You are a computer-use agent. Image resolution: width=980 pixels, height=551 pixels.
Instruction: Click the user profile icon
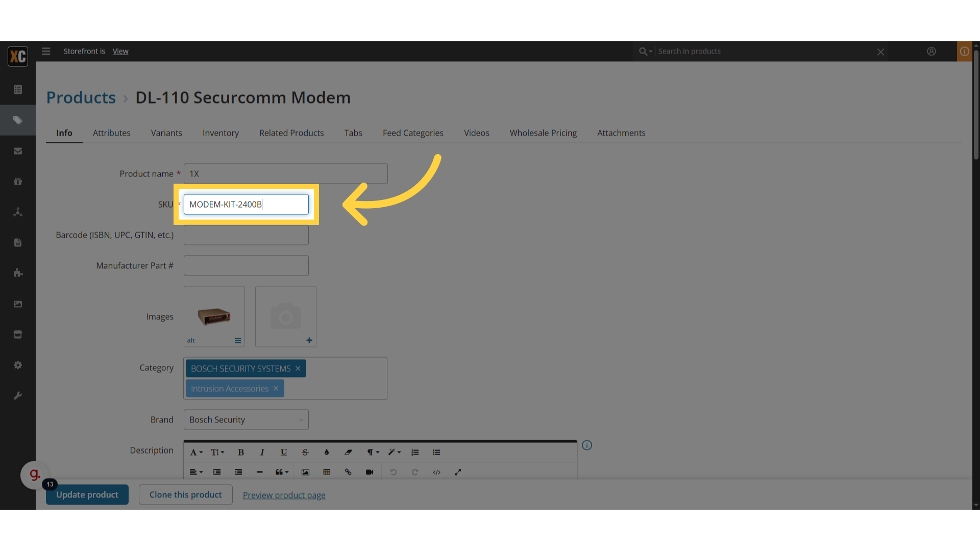932,51
